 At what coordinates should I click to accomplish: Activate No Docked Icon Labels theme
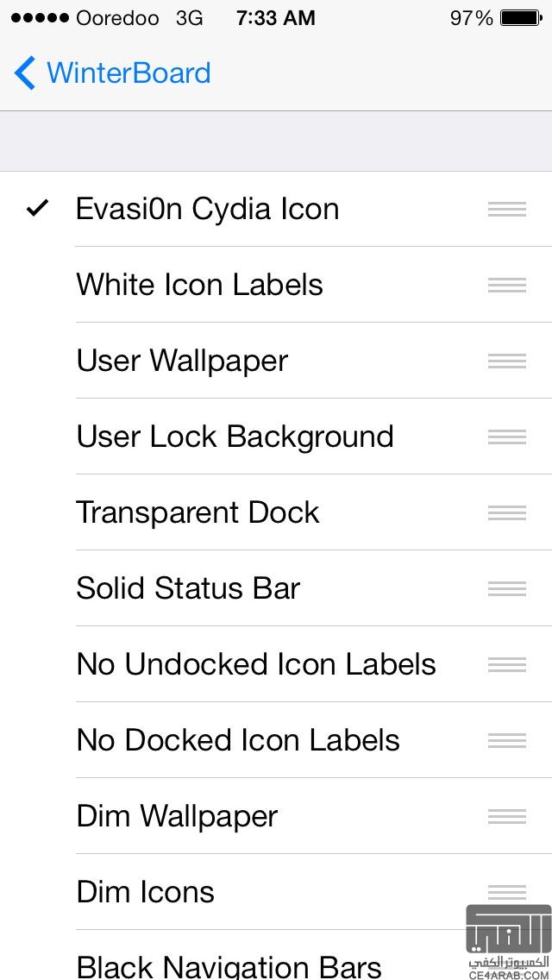(238, 740)
